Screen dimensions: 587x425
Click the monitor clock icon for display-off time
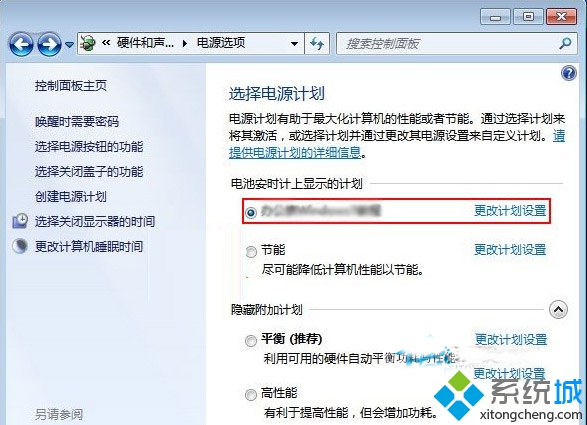(20, 221)
